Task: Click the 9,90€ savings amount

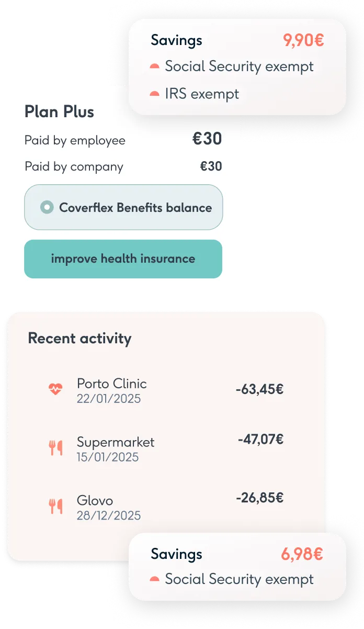Action: [x=303, y=40]
